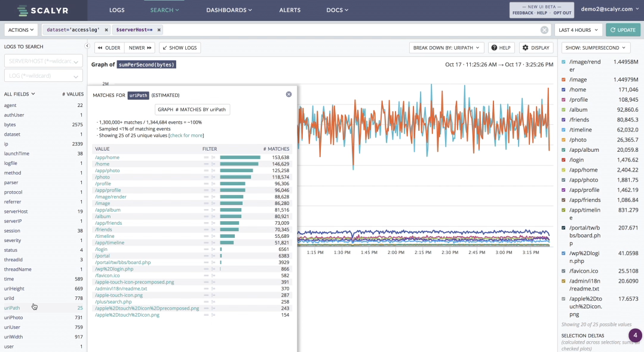Close the uriPath matches popup

289,94
